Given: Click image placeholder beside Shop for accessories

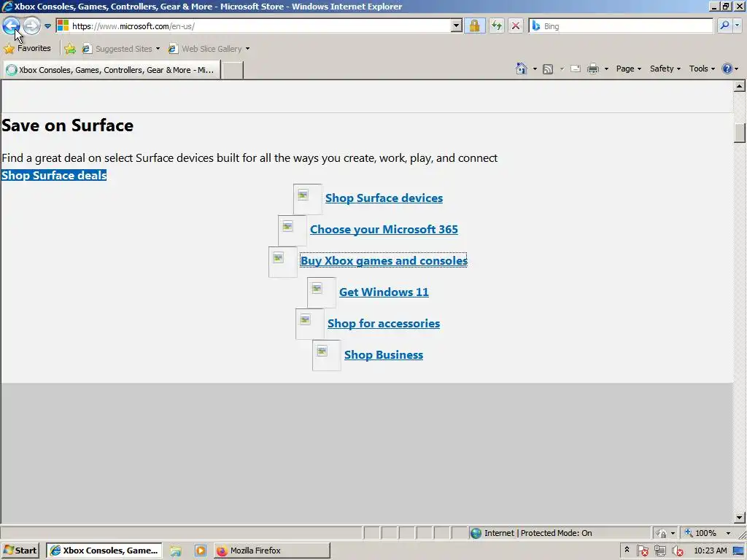Looking at the screenshot, I should 309,324.
